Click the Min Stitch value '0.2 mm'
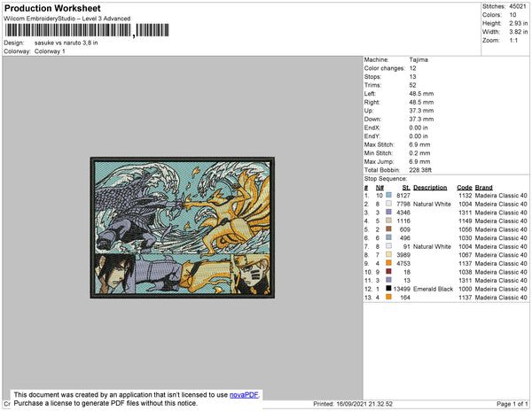 [x=419, y=153]
